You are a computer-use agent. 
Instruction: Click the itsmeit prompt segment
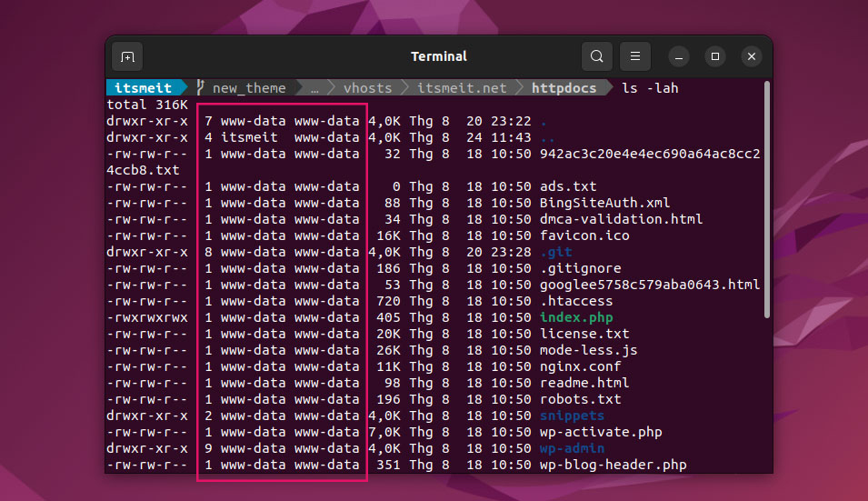pos(143,88)
